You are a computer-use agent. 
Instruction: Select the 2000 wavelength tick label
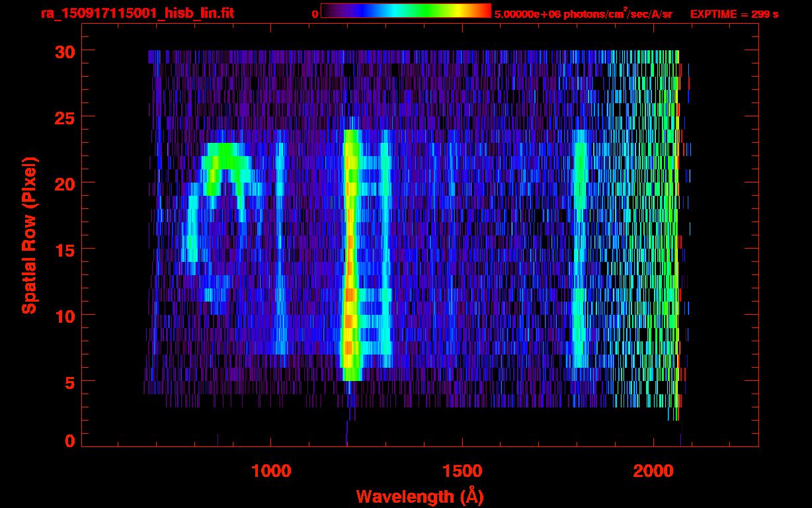(x=653, y=471)
